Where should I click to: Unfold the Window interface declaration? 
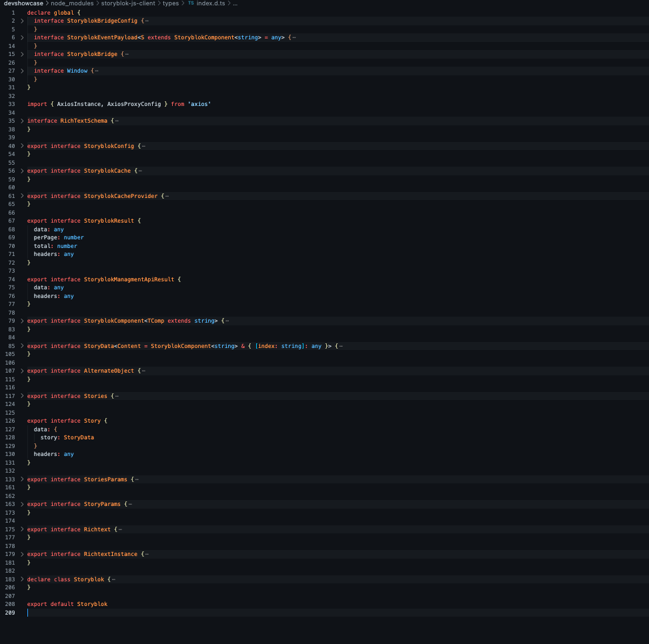pos(21,71)
